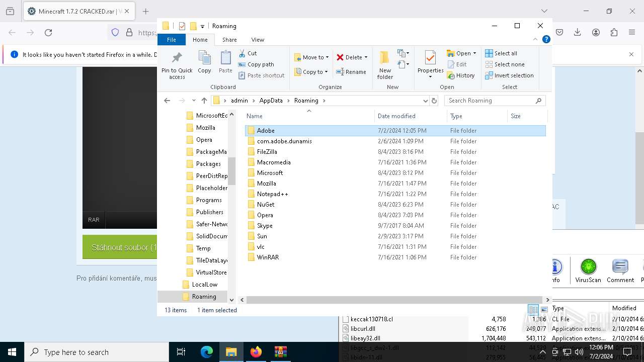This screenshot has height=362, width=644.
Task: Open Firefox extensions puzzle icon
Action: [x=614, y=32]
